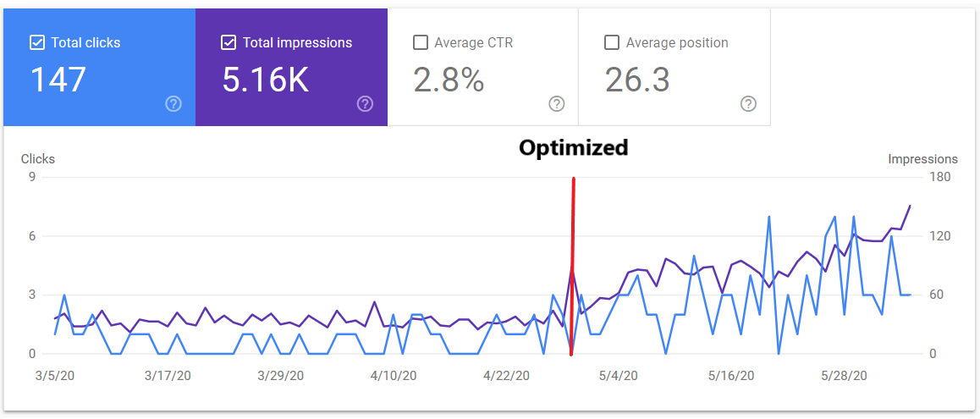Select the 147 total clicks value

click(x=58, y=80)
